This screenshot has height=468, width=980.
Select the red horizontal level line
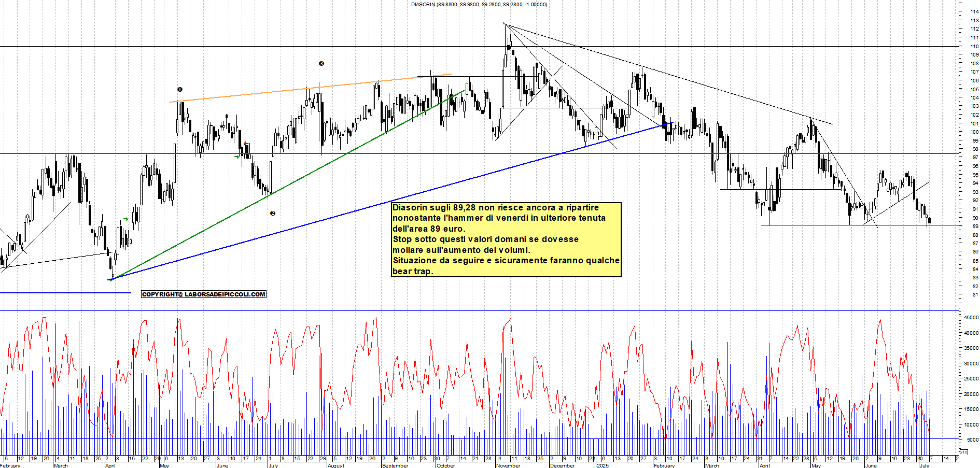point(480,153)
